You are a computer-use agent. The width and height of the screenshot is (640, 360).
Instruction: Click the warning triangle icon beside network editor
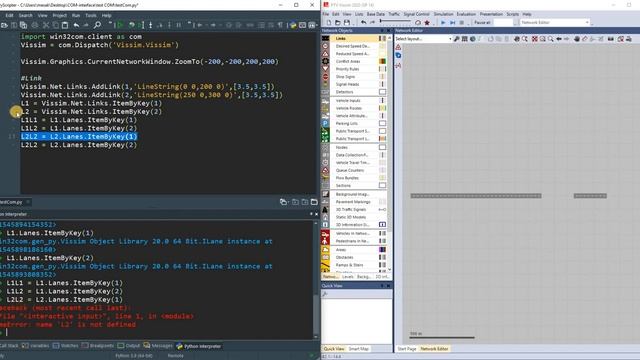(398, 47)
